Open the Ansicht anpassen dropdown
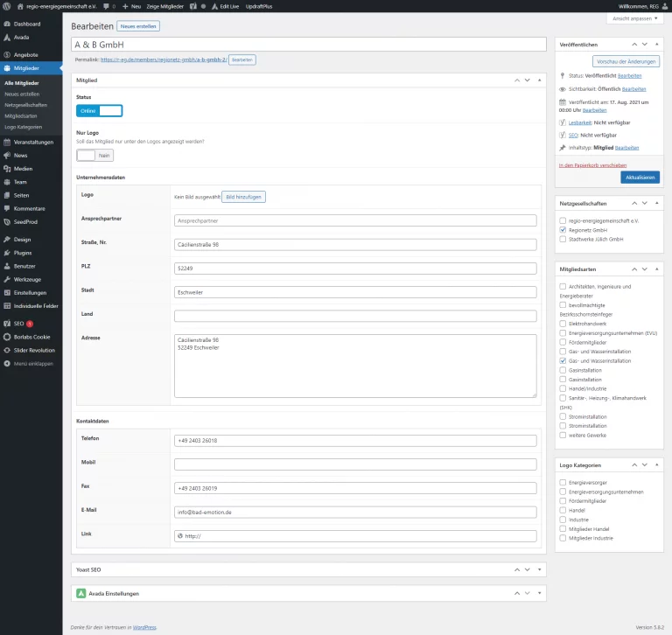Image resolution: width=672 pixels, height=635 pixels. coord(633,18)
